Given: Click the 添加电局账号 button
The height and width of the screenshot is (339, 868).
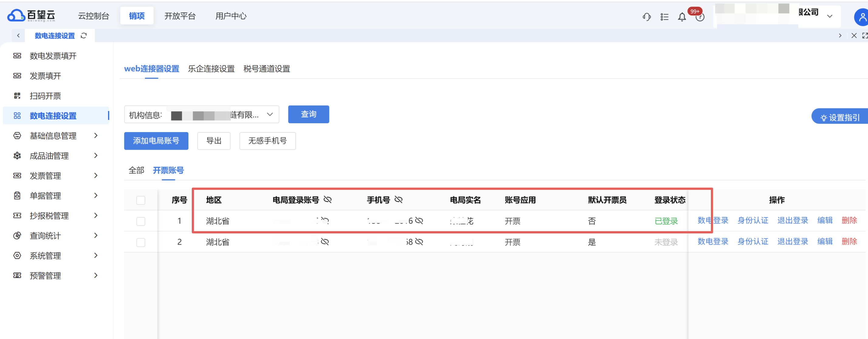Looking at the screenshot, I should (x=156, y=141).
